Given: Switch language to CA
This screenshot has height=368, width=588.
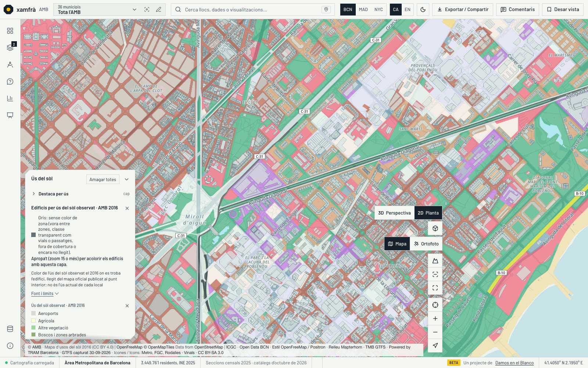Looking at the screenshot, I should (x=395, y=10).
